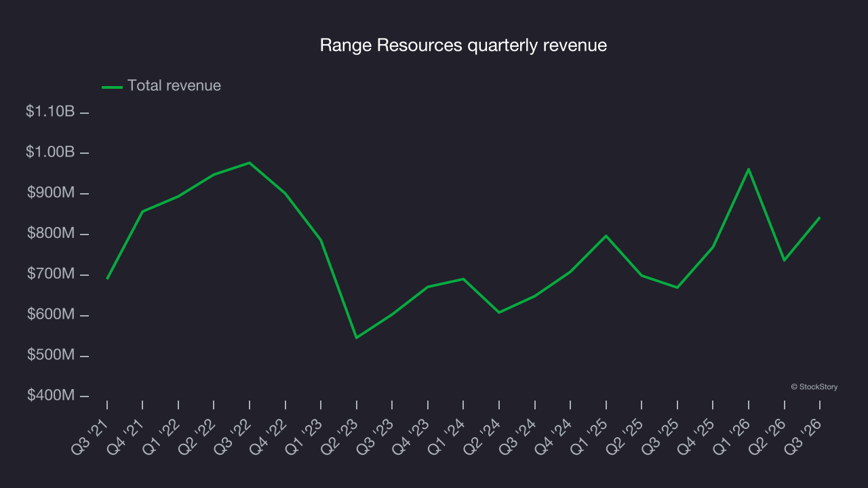Click the Q1 '26 spike on revenue line
Viewport: 868px width, 488px height.
(749, 169)
